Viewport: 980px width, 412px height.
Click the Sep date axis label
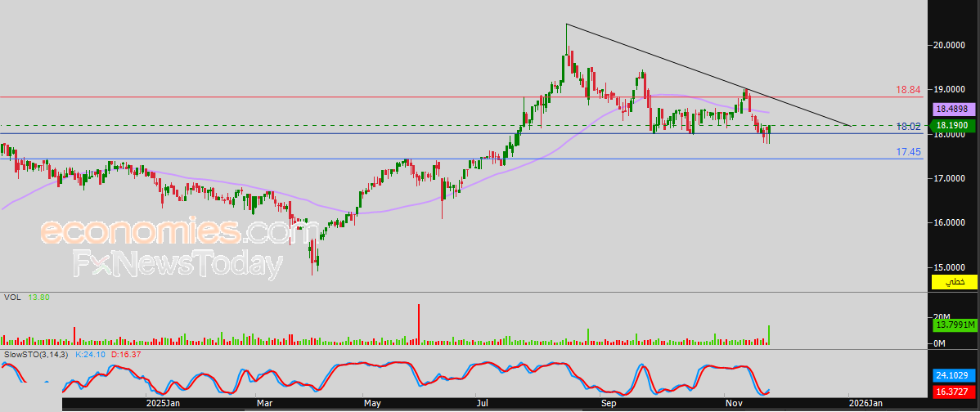coord(608,404)
